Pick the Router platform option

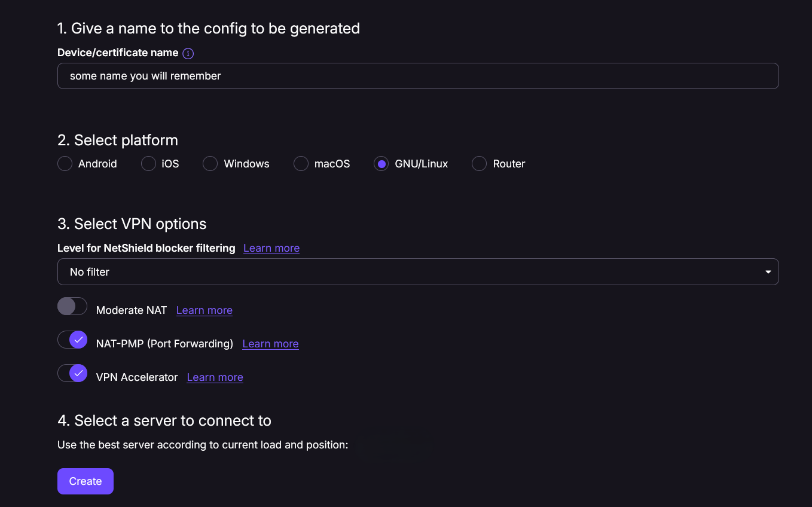click(x=479, y=164)
